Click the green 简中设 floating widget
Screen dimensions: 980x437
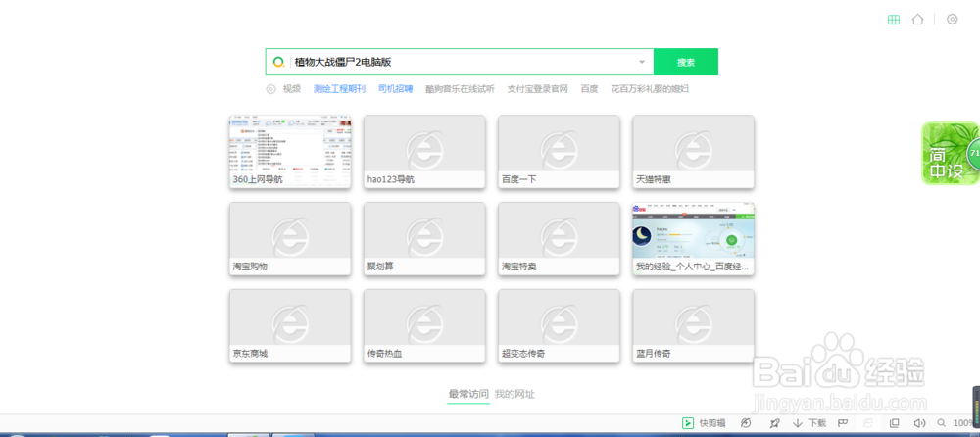coord(950,153)
